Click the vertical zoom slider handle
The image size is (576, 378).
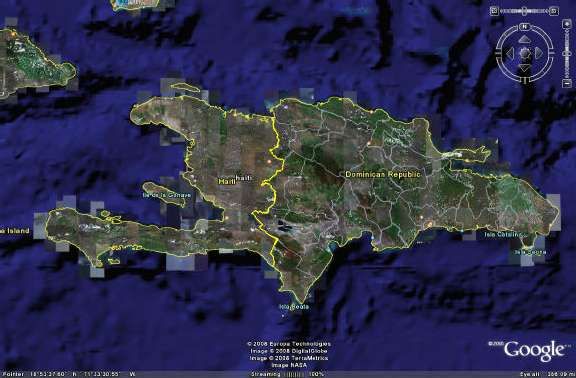point(567,54)
